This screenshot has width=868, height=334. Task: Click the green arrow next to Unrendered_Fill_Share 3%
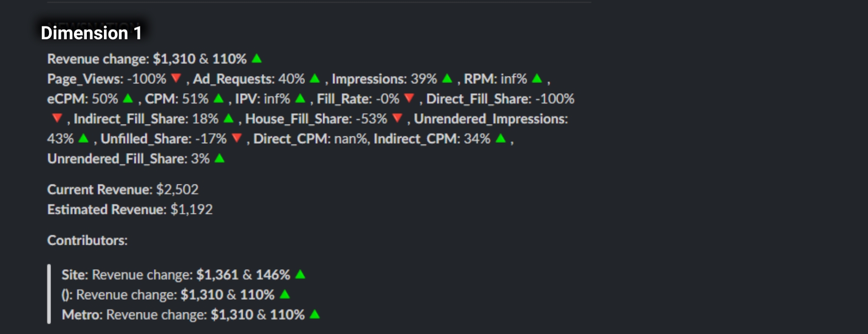220,158
